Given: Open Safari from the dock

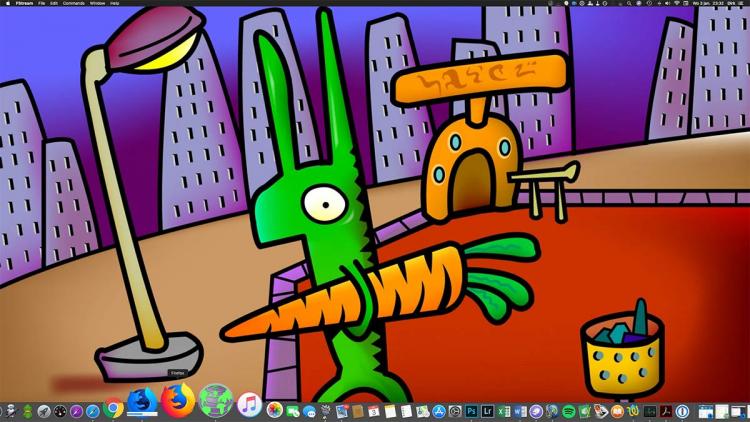Looking at the screenshot, I should 93,411.
